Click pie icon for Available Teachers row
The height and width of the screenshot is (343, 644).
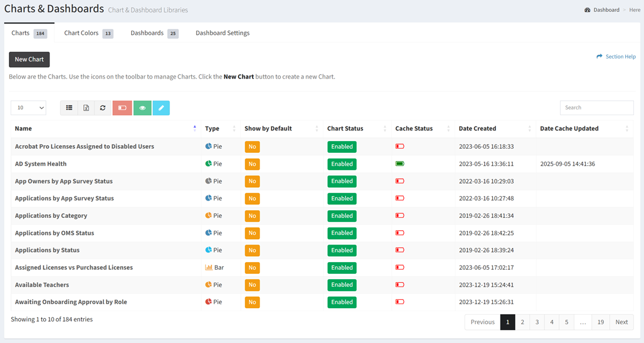(x=208, y=284)
